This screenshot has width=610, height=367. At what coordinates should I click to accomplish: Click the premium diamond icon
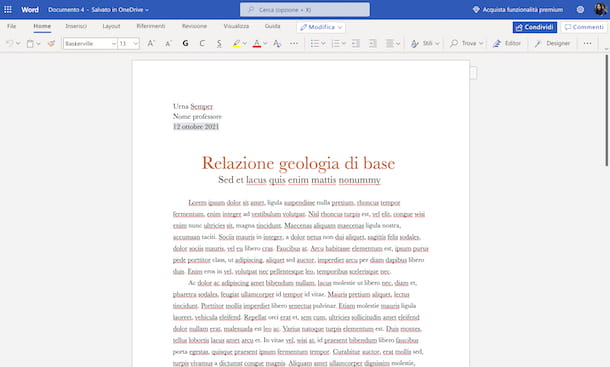(476, 9)
